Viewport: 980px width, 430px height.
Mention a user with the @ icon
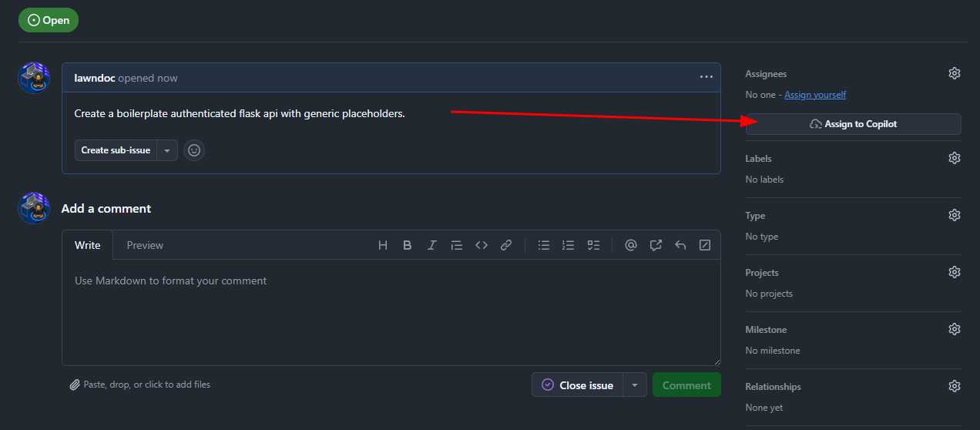click(631, 245)
